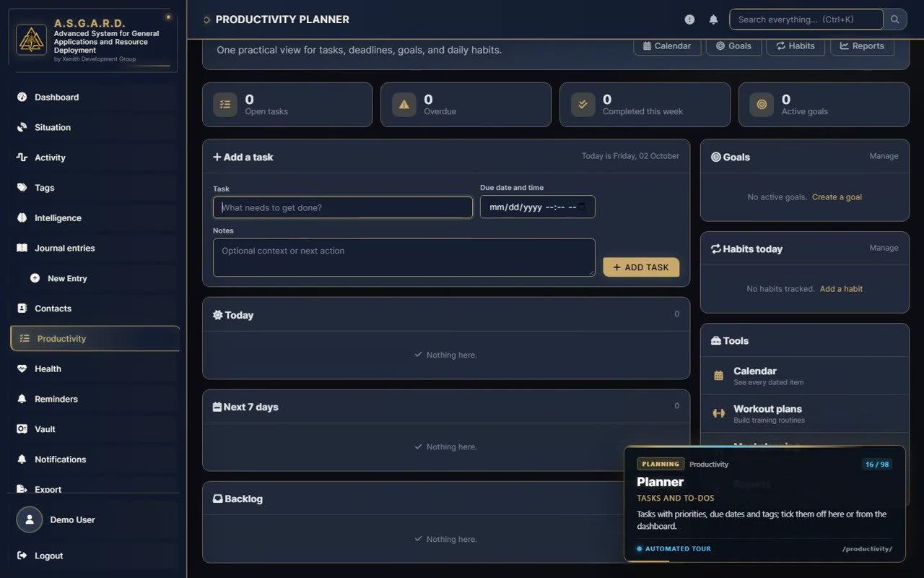This screenshot has width=924, height=578.
Task: Go to Reminders in the sidebar
Action: pyautogui.click(x=95, y=399)
